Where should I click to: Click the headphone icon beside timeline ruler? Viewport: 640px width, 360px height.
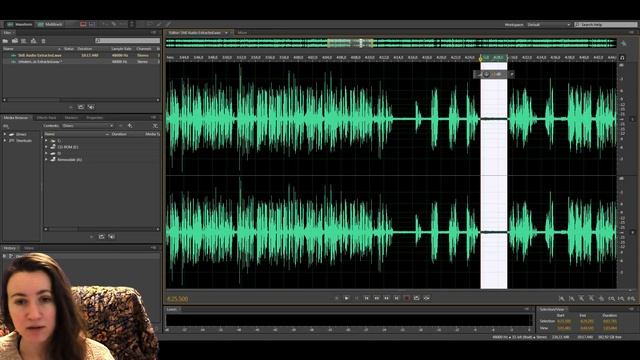pos(622,58)
